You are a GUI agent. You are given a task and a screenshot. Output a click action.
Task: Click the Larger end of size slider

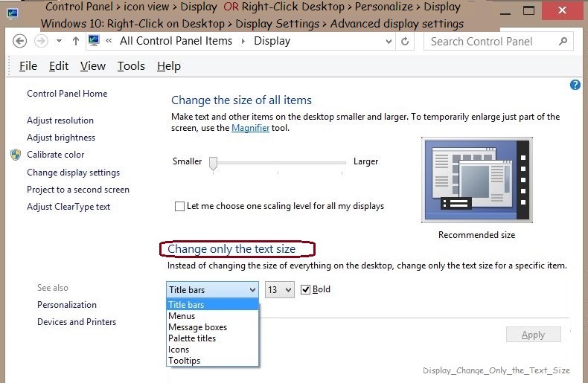click(x=365, y=161)
